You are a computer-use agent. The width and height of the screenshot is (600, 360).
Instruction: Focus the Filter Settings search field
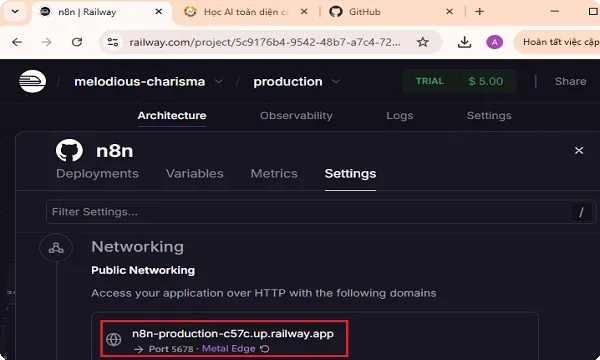[x=321, y=212]
